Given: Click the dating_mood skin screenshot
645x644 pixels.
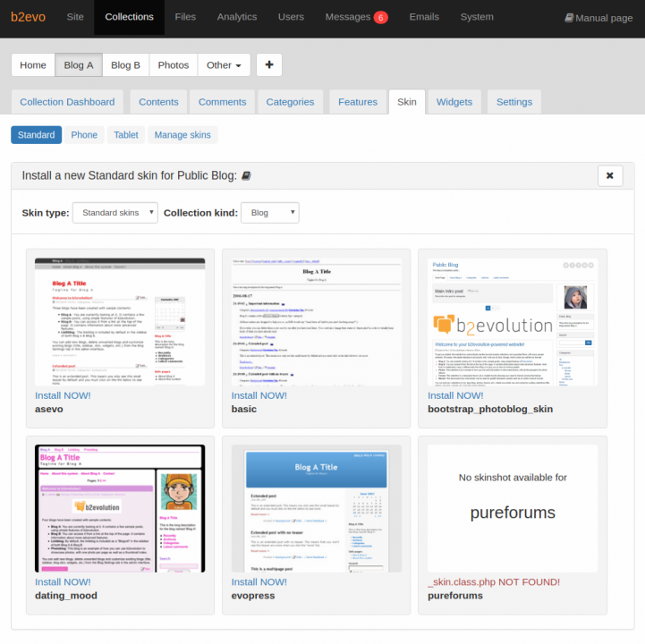Looking at the screenshot, I should pyautogui.click(x=120, y=508).
